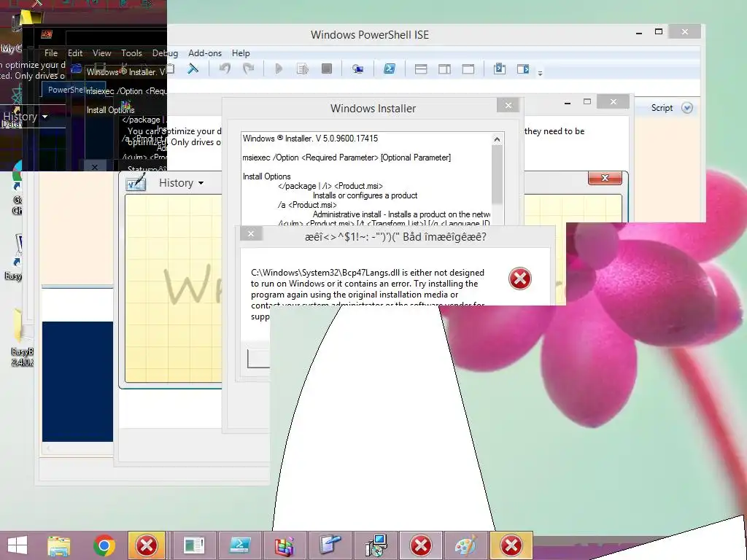Open the Add-ons menu
The height and width of the screenshot is (560, 747).
205,52
